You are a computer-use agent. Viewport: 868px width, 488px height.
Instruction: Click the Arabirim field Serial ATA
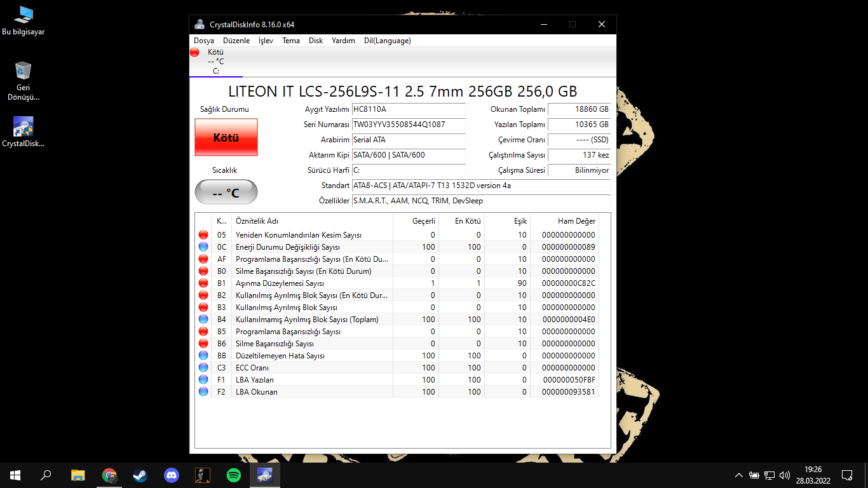409,140
